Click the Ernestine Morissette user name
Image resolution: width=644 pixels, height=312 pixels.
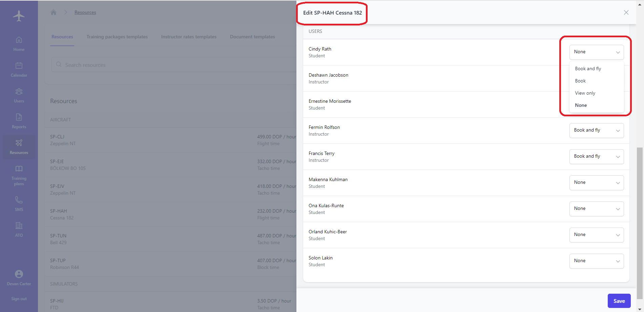coord(330,101)
